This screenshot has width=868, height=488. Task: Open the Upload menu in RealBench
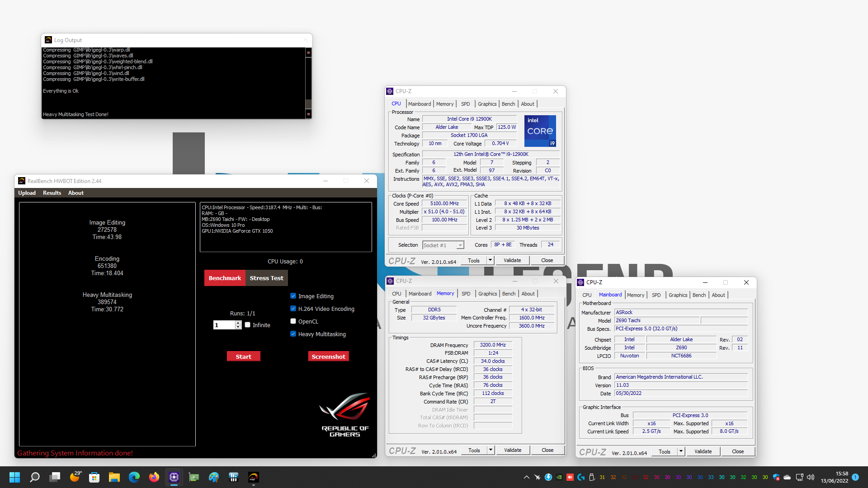[27, 193]
